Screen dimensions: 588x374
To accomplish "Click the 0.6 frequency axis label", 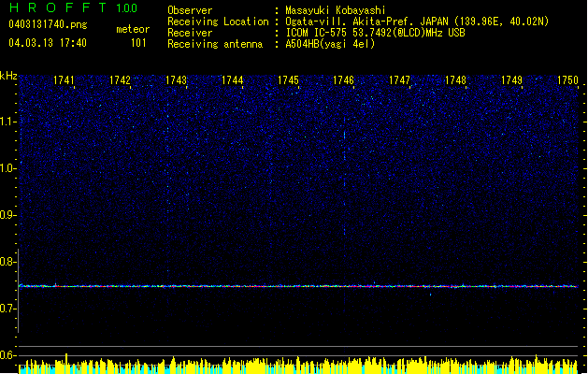I will 8,356.
